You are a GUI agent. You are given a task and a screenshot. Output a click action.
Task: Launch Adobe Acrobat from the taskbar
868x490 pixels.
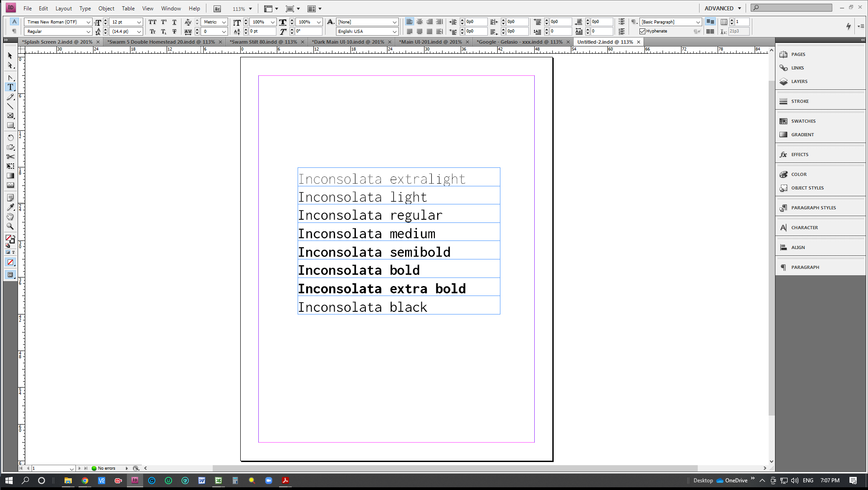(285, 481)
